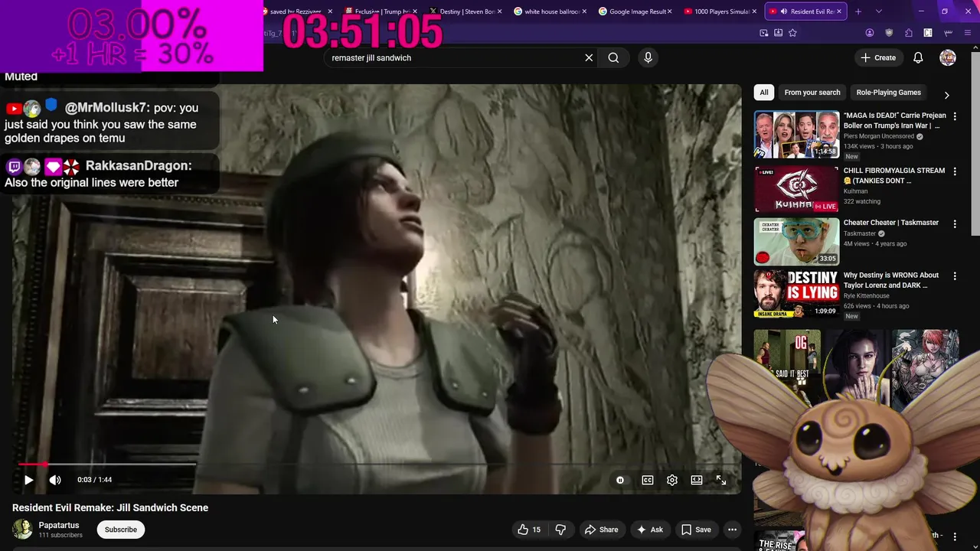This screenshot has height=551, width=980.
Task: Open the 'CHILL FIBROMYALGIA STREAM' title
Action: tap(894, 175)
